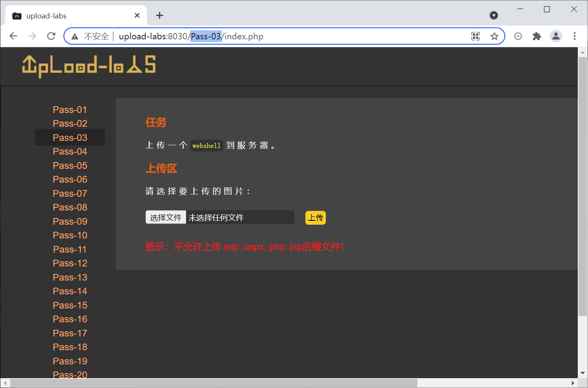Viewport: 588px width, 388px height.
Task: Open the Chrome three-dot menu
Action: (x=575, y=36)
